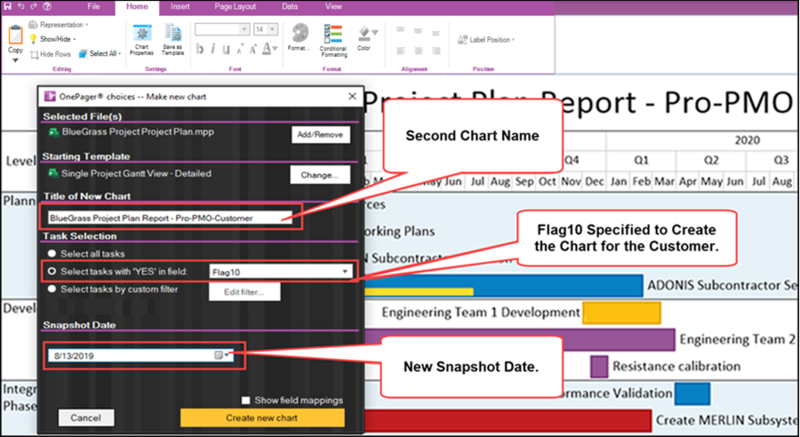This screenshot has width=800, height=437.
Task: Select the blue ADONIS Subcontractor Gantt bar
Action: (503, 285)
